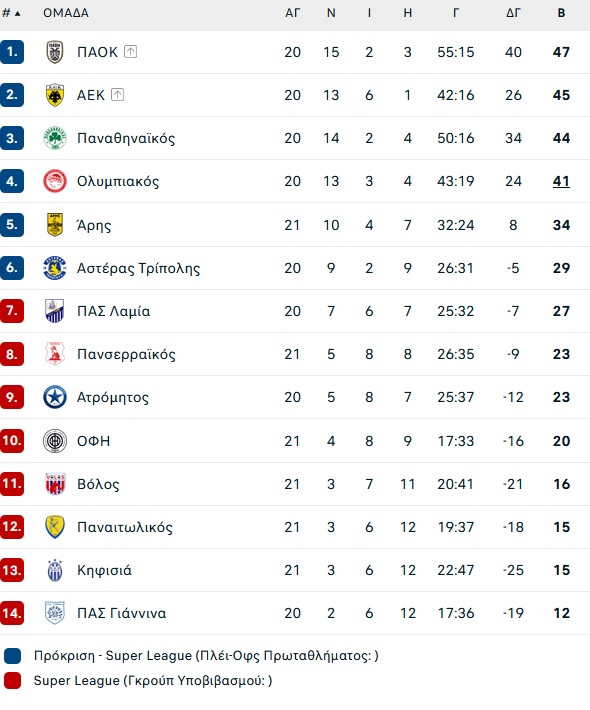Click the blue championship playoffs legend swatch
Screen dimensions: 590x710
coord(12,656)
